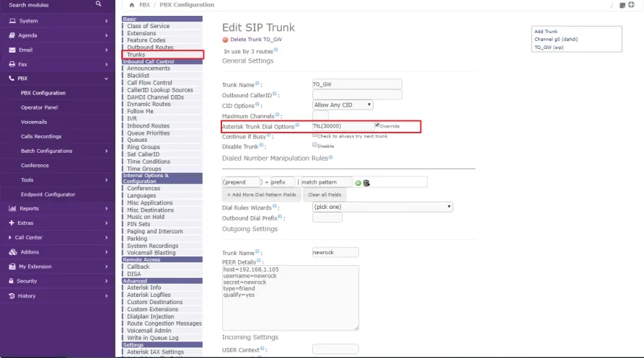Screen dimensions: 644x358
Task: Click the Security lock icon
Action: pos(11,281)
